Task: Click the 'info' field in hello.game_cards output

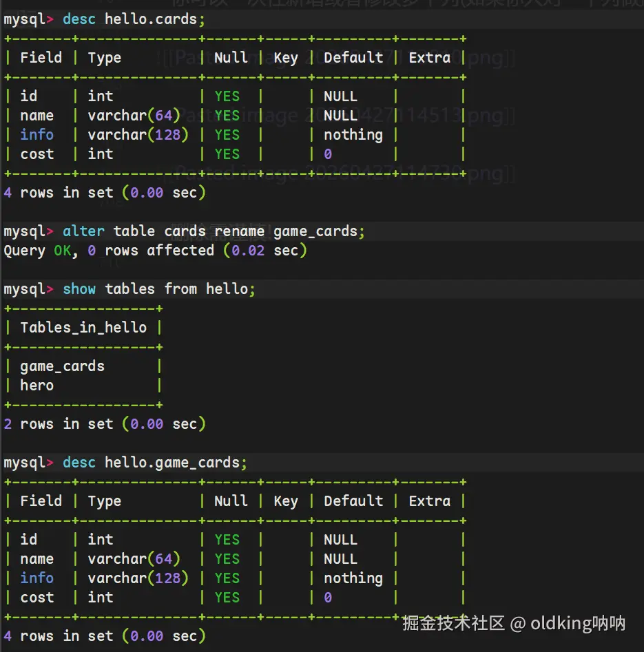Action: (37, 578)
